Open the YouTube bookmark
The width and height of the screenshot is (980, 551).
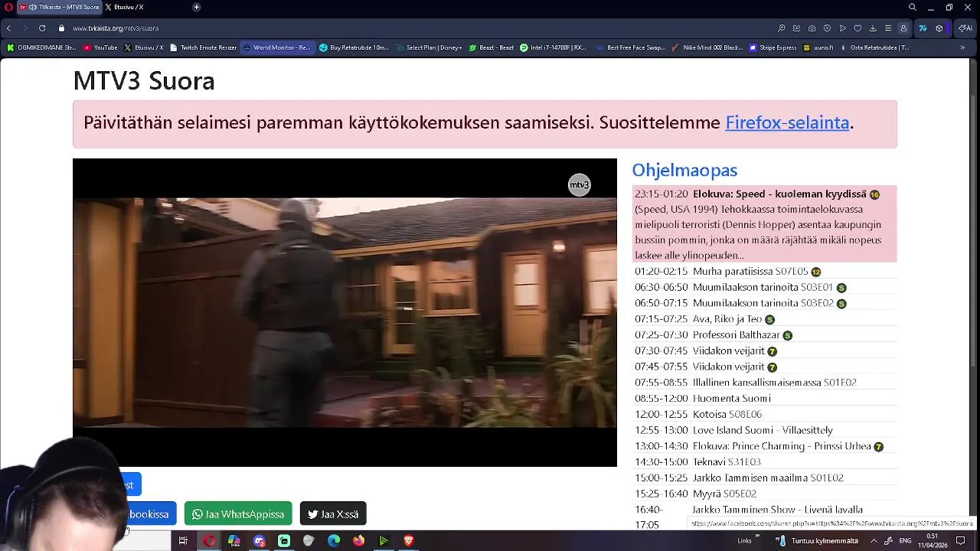tap(100, 47)
